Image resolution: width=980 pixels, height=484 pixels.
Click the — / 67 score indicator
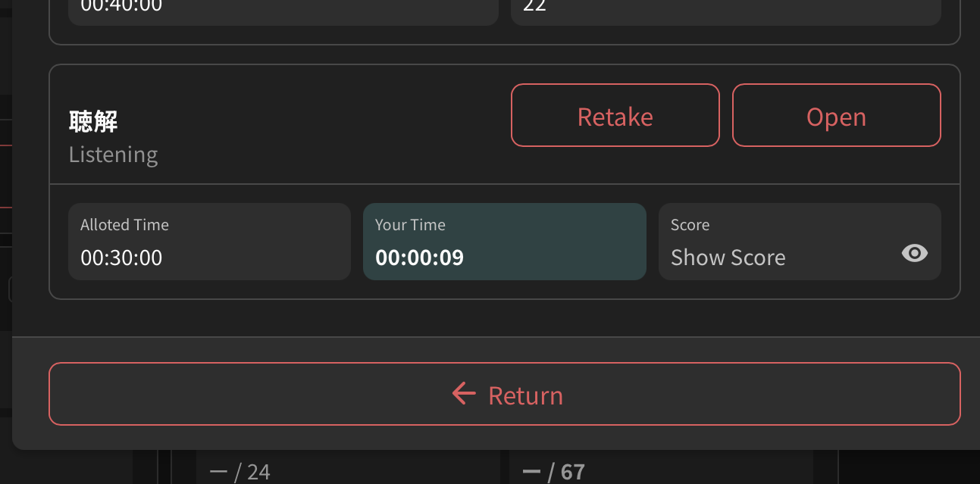(553, 473)
